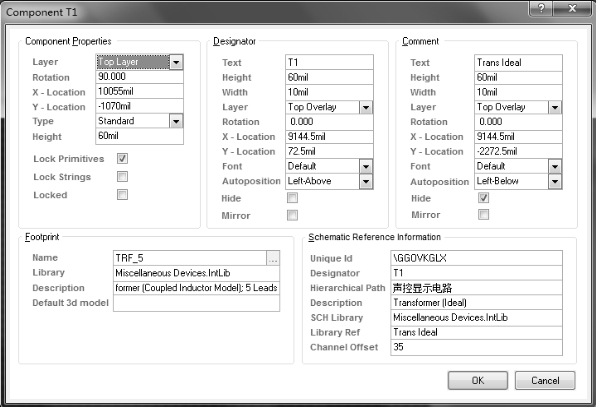Enable the Lock Strings checkbox

click(x=122, y=177)
